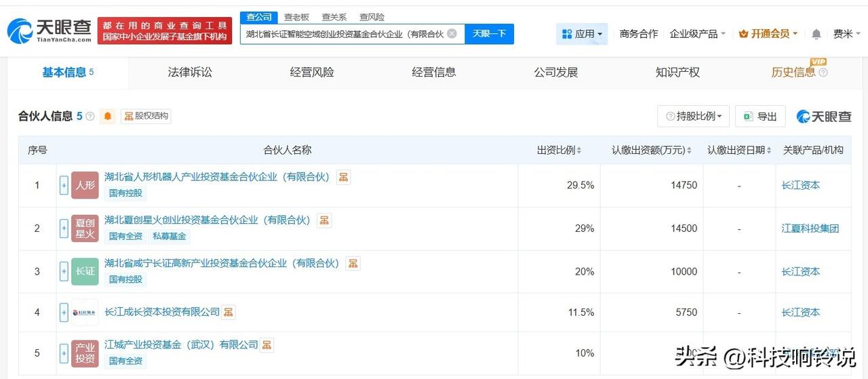Click the 国有控股 tag under 湖北省人形机器人
Screen dimensions: 868x379
click(x=126, y=193)
